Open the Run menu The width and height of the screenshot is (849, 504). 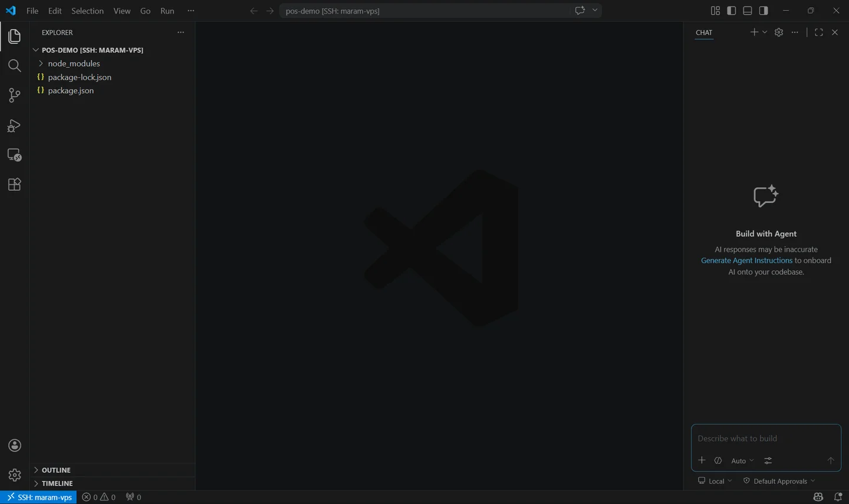pos(167,11)
